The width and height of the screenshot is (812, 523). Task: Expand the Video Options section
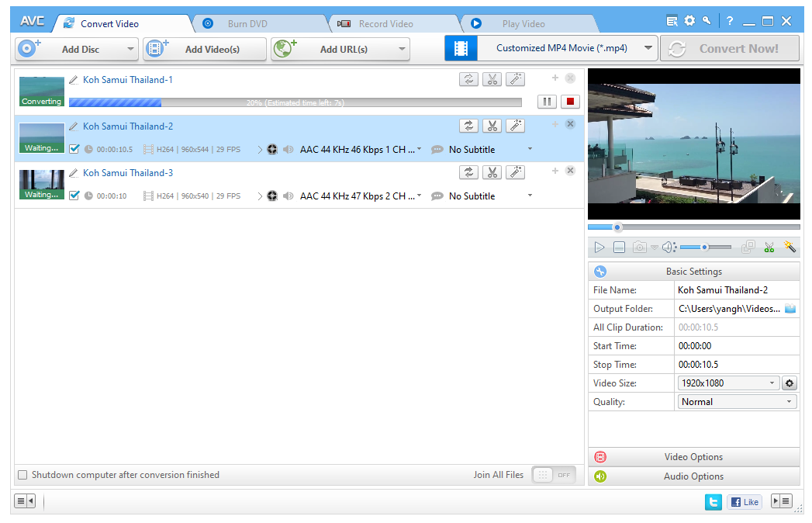[x=694, y=456]
